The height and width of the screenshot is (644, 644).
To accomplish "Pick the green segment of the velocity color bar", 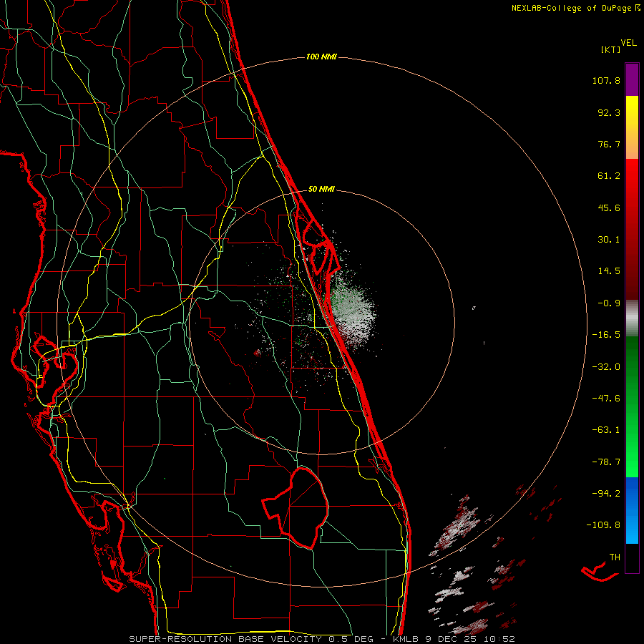I will [632, 406].
